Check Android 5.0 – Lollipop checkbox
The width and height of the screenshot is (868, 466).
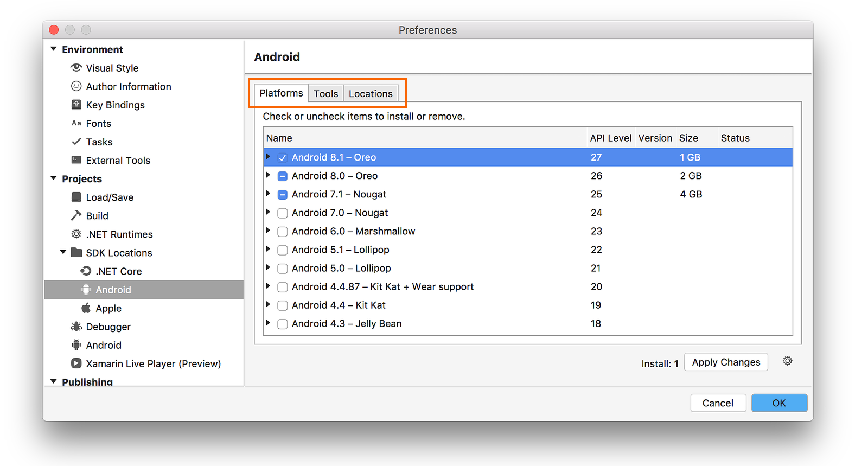pos(283,268)
